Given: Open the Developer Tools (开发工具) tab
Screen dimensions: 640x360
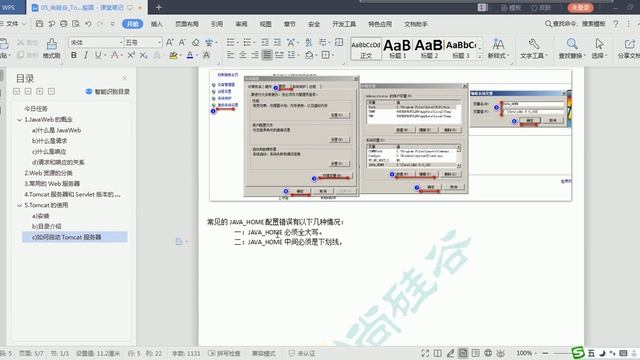Looking at the screenshot, I should coord(344,24).
